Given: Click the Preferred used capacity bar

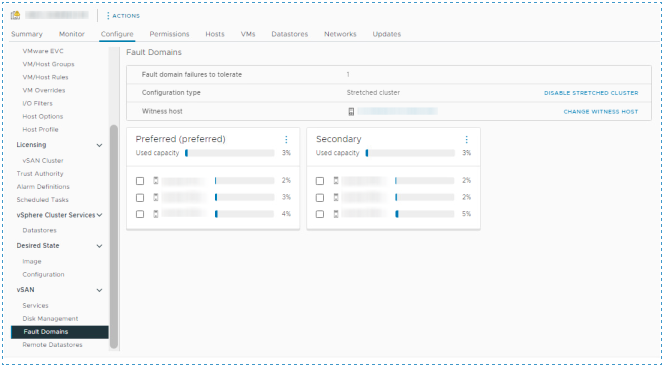Looking at the screenshot, I should 230,153.
